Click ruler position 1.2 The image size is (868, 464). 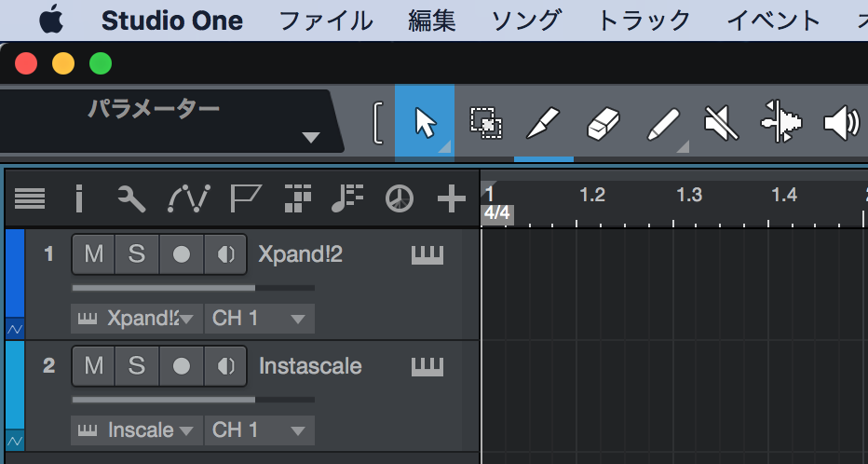pos(591,195)
